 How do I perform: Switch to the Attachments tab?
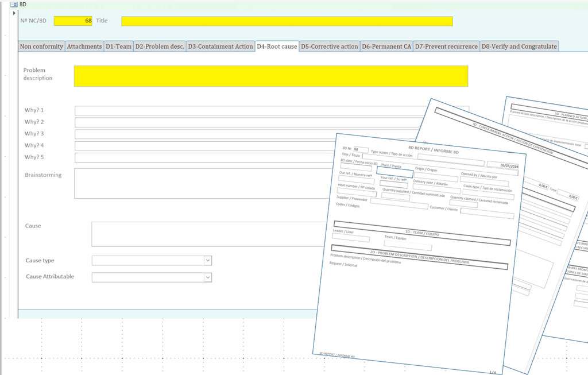pos(84,47)
